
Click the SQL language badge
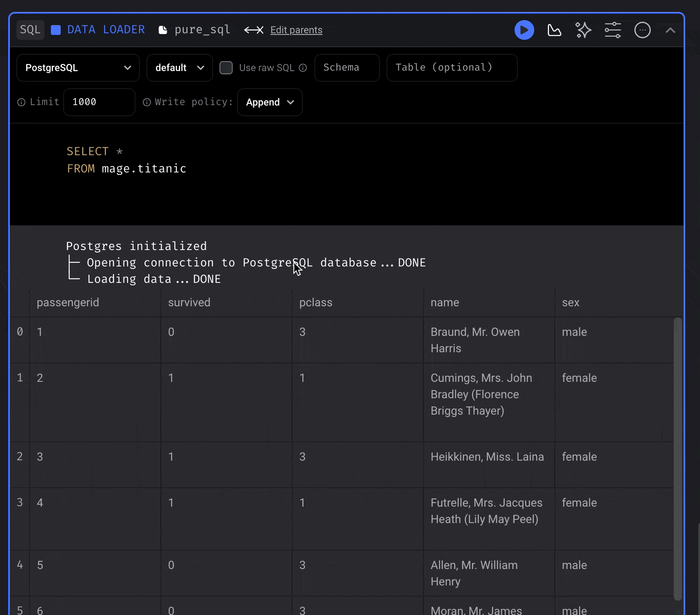30,30
